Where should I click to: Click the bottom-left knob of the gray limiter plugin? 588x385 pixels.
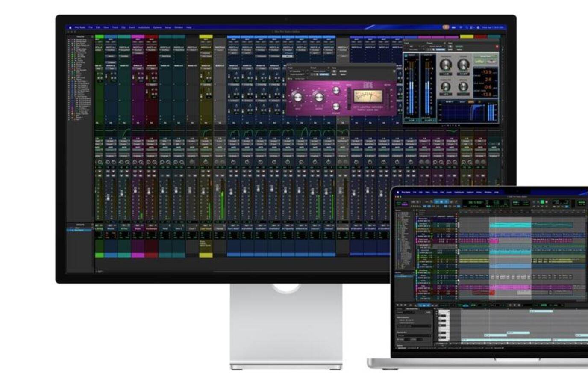pos(446,87)
